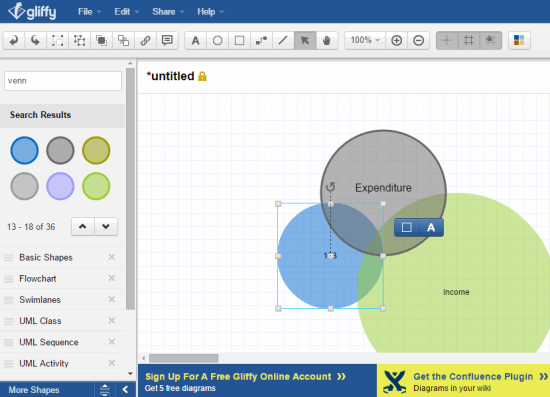
Task: Remove the UML Sequence library
Action: pos(112,342)
